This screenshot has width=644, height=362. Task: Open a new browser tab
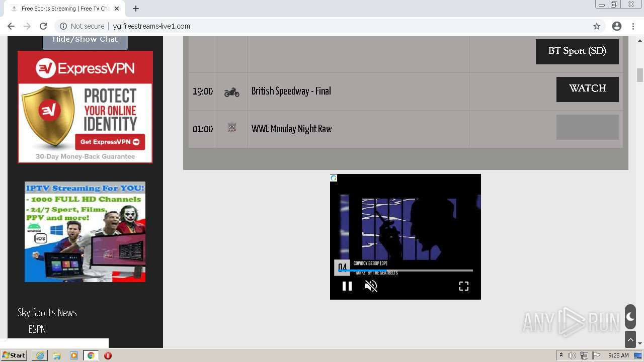[136, 9]
